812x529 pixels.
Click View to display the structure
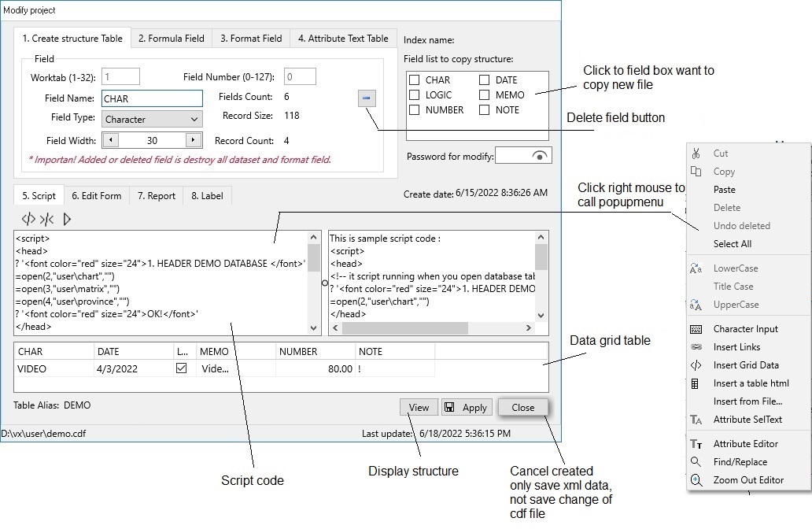(419, 407)
